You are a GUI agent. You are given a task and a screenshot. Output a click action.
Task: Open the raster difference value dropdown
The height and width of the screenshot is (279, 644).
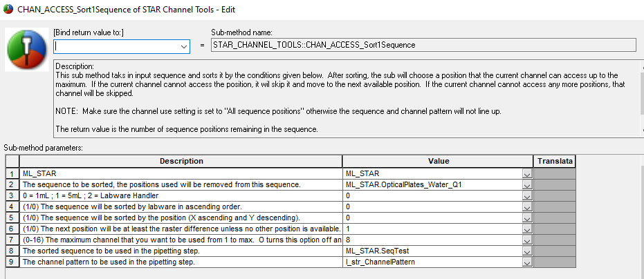tap(526, 229)
